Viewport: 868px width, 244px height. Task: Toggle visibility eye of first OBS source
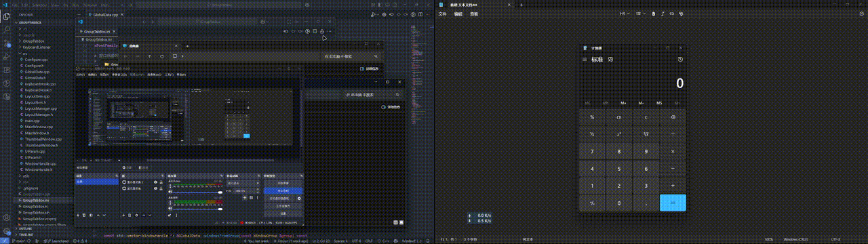pos(156,182)
